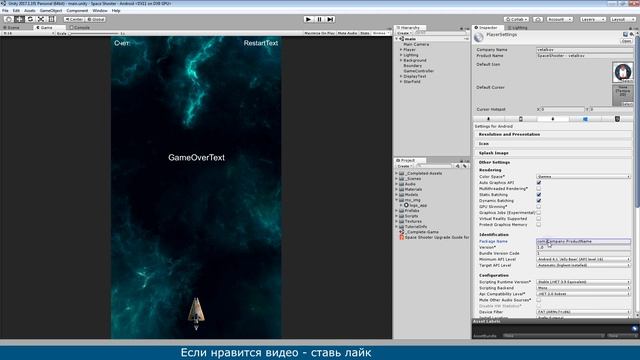Open help icon in PlayerSettings header

625,34
